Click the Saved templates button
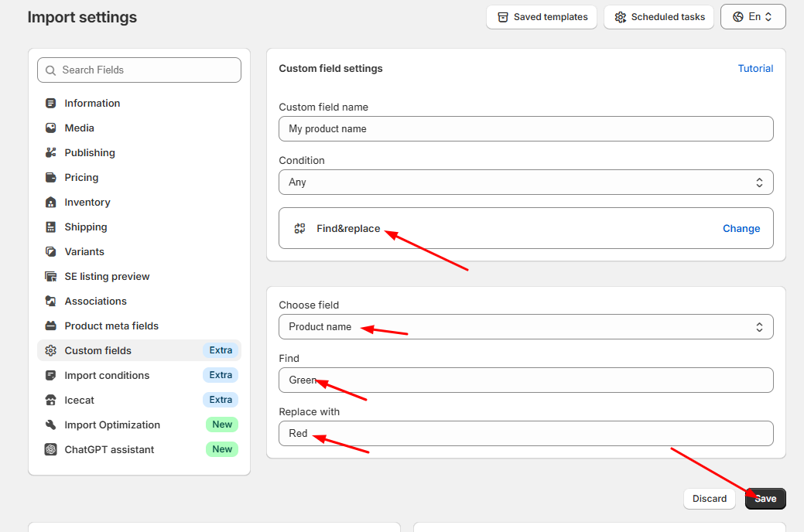This screenshot has height=532, width=804. pyautogui.click(x=542, y=17)
